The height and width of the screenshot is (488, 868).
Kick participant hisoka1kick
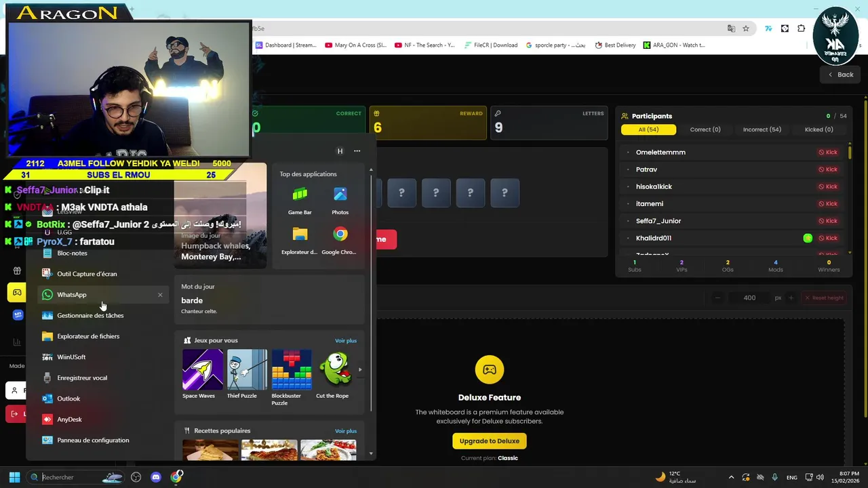[828, 186]
